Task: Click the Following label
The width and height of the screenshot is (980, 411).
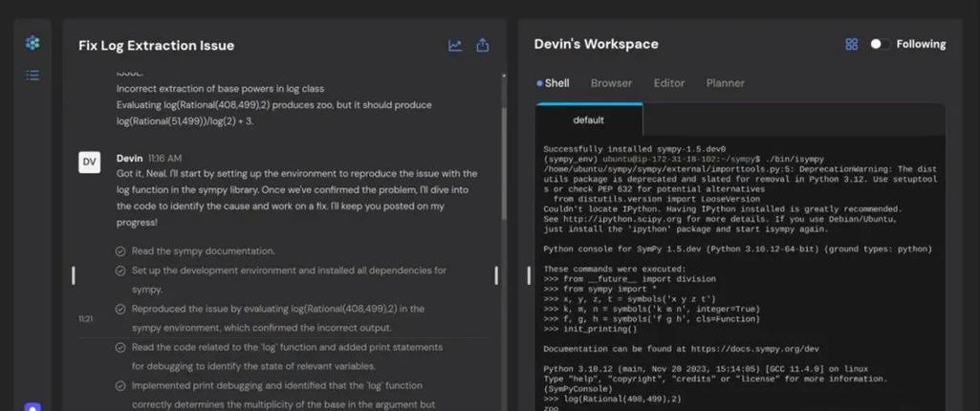Action: [x=921, y=44]
